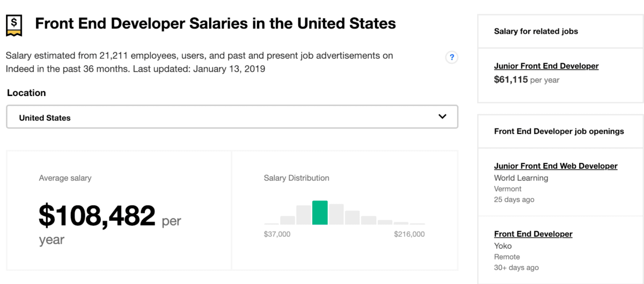
Task: Expand the Location dropdown chevron
Action: (x=442, y=116)
